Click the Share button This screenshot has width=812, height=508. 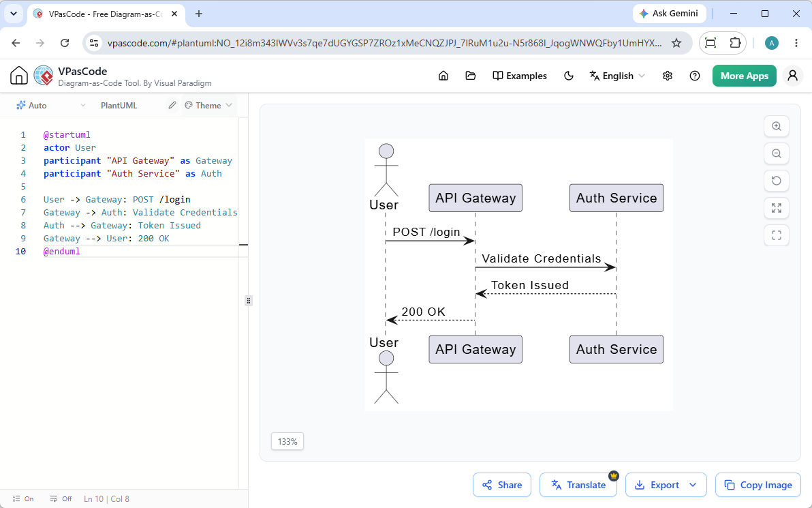pyautogui.click(x=502, y=485)
